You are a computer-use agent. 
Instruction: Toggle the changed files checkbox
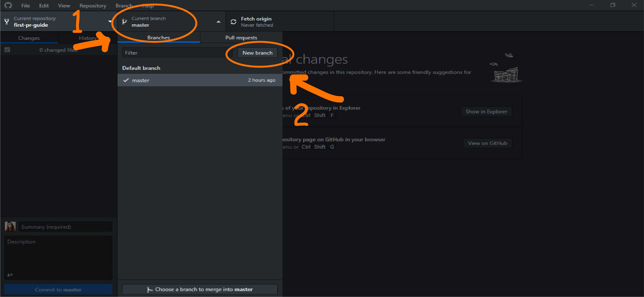(x=7, y=50)
